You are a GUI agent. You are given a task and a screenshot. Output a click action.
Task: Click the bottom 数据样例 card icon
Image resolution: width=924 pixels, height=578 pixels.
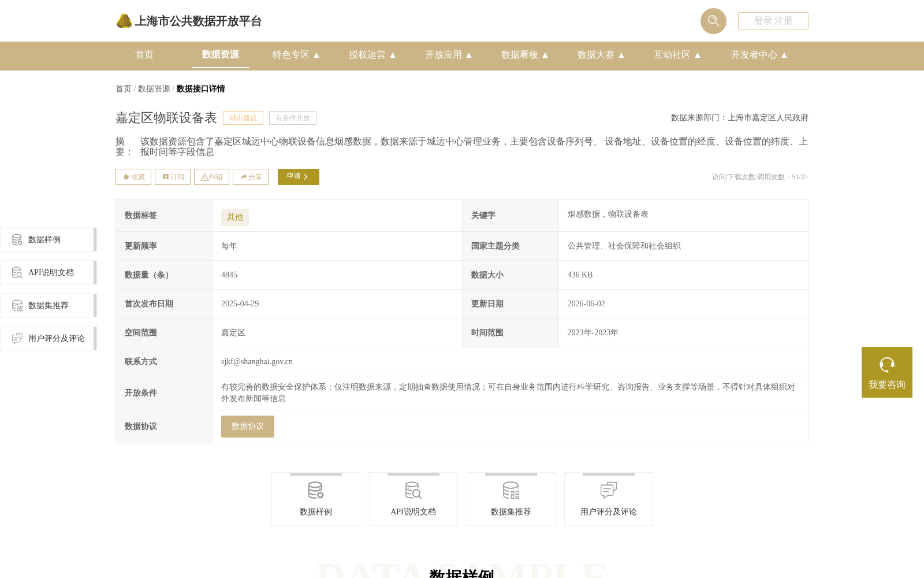point(316,490)
